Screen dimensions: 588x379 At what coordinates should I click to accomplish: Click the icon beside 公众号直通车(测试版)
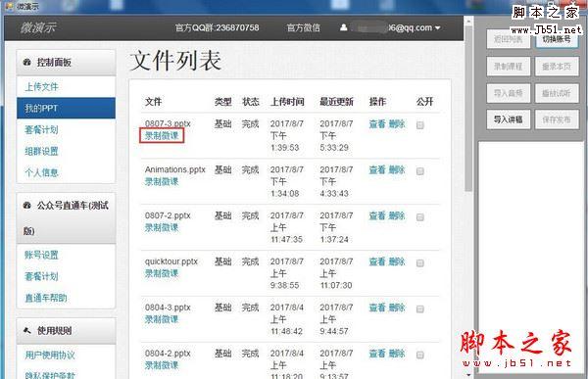tap(27, 206)
